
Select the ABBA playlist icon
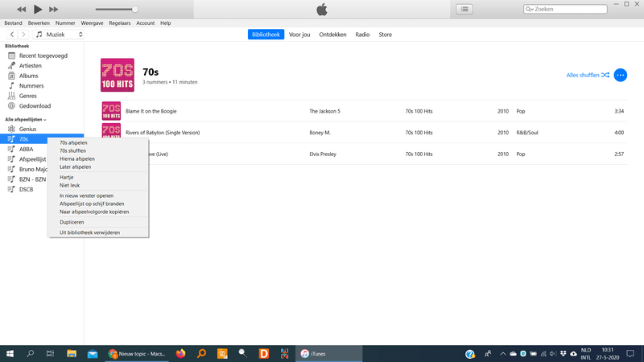[x=11, y=149]
